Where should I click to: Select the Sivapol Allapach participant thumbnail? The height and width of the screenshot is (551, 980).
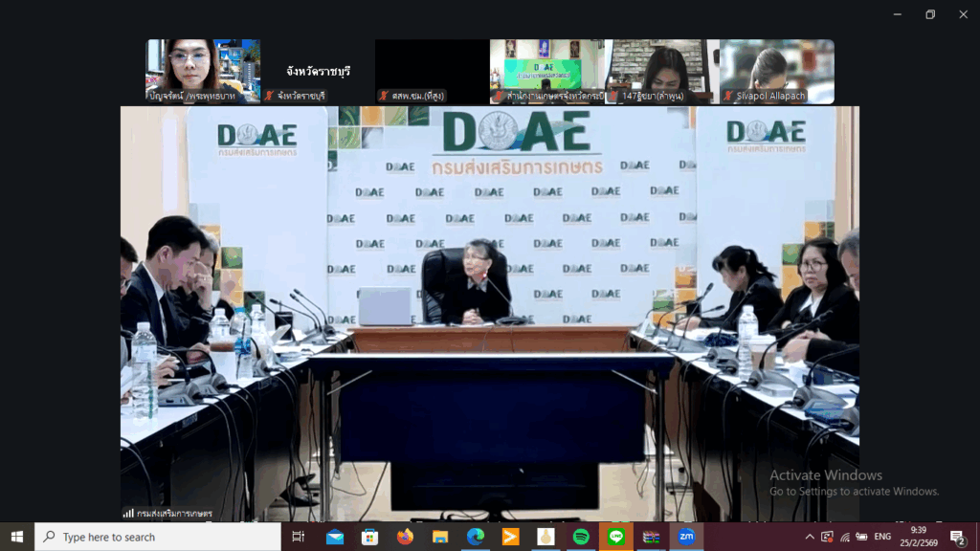click(776, 71)
